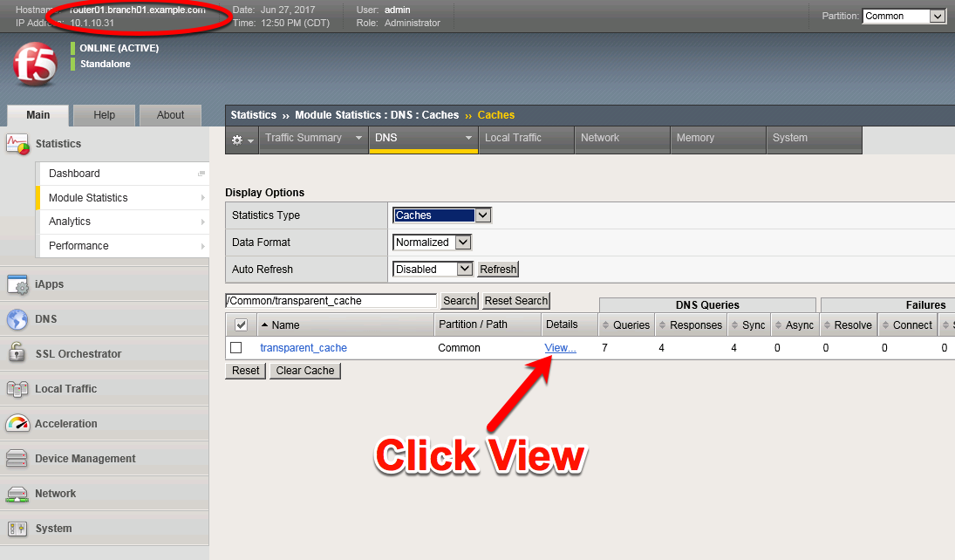Toggle the select-all header checkbox
955x560 pixels.
tap(242, 324)
